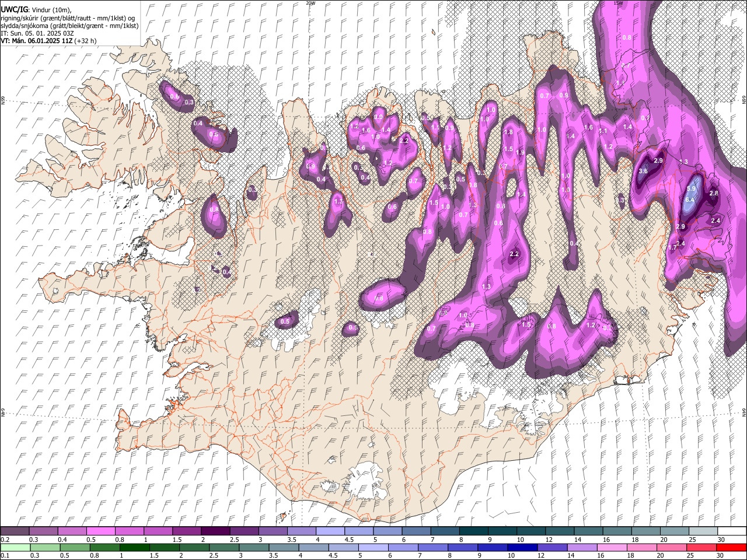This screenshot has height=560, width=747.
Task: Click the '1.7' precipitation value on the map
Action: (x=672, y=247)
